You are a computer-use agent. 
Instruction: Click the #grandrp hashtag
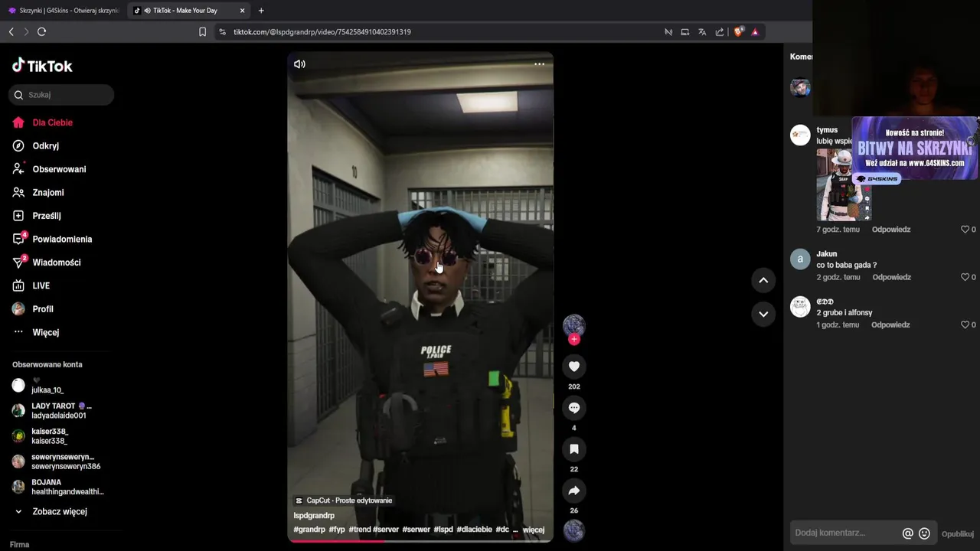tap(309, 530)
